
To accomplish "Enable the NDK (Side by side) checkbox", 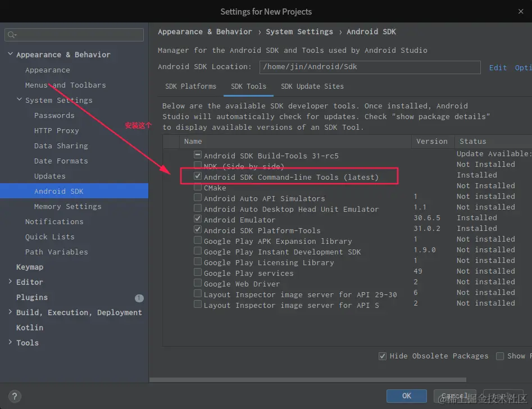I will 198,166.
